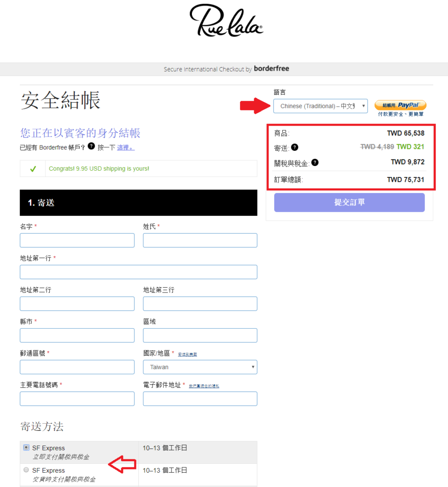Click the help icon beside Borderfree 帳戶
448x487 pixels.
(91, 146)
